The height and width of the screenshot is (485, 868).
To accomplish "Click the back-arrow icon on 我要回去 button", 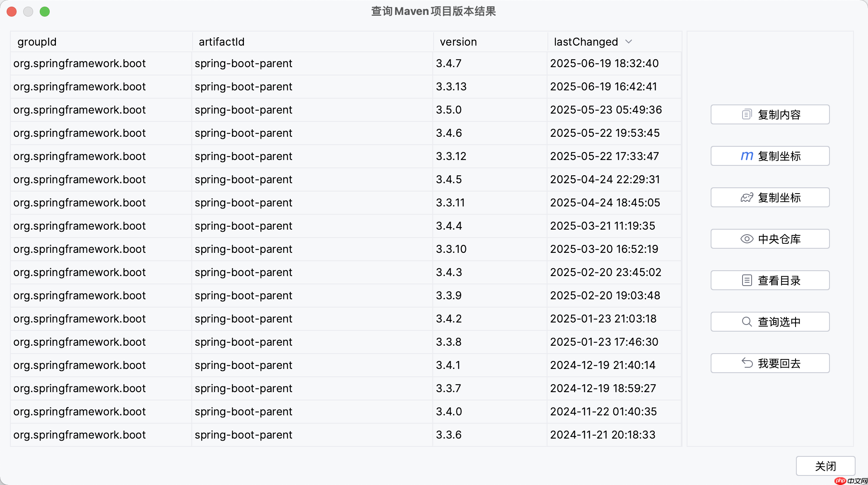I will pos(747,363).
